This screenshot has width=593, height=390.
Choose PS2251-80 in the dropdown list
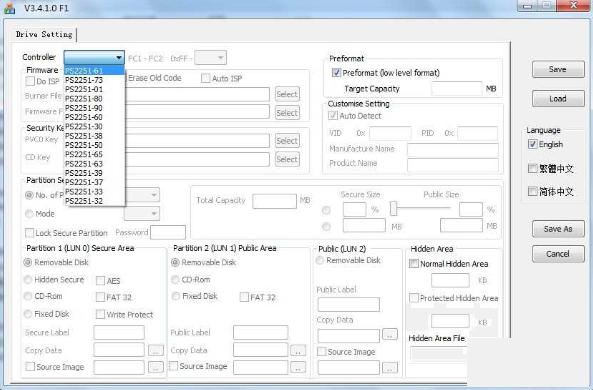click(94, 98)
